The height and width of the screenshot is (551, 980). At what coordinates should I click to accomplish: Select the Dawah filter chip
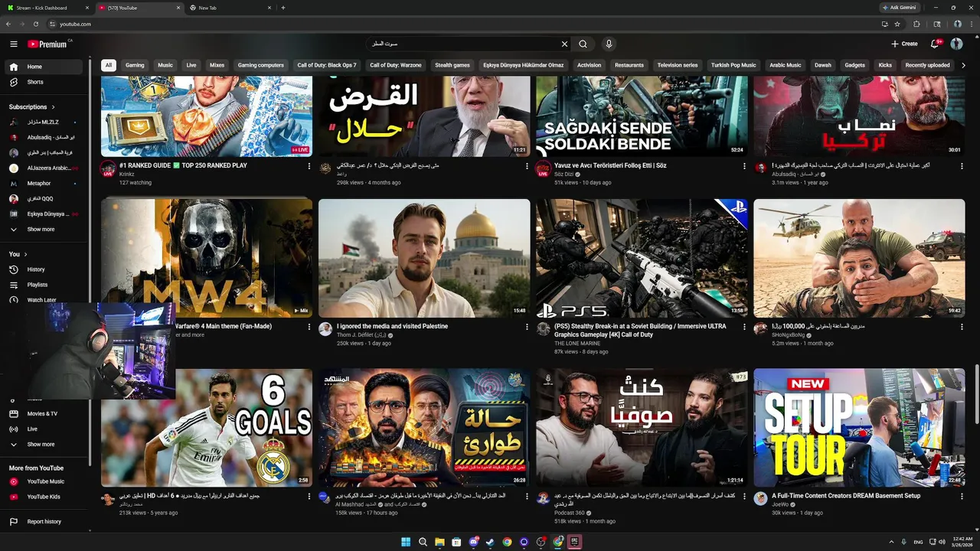click(823, 65)
